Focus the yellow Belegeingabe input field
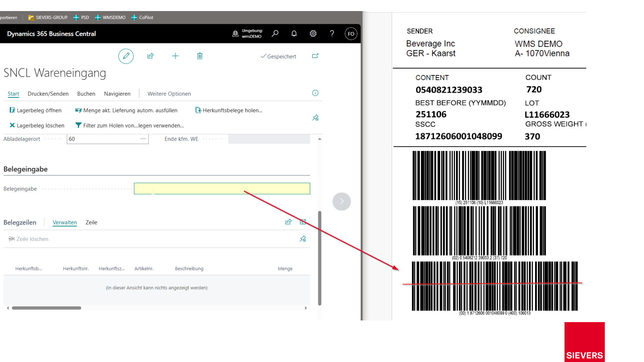The width and height of the screenshot is (644, 362). tap(222, 188)
